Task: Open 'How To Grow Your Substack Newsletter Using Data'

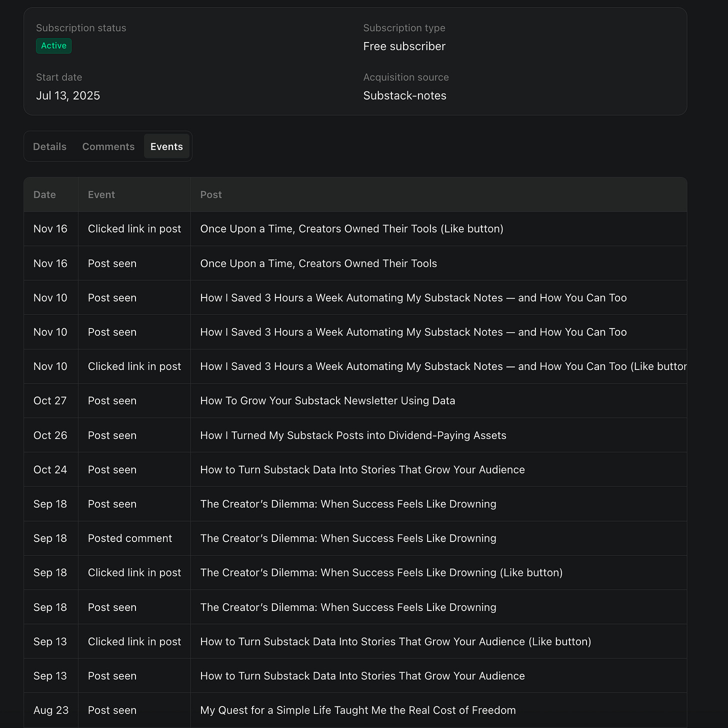Action: coord(327,400)
